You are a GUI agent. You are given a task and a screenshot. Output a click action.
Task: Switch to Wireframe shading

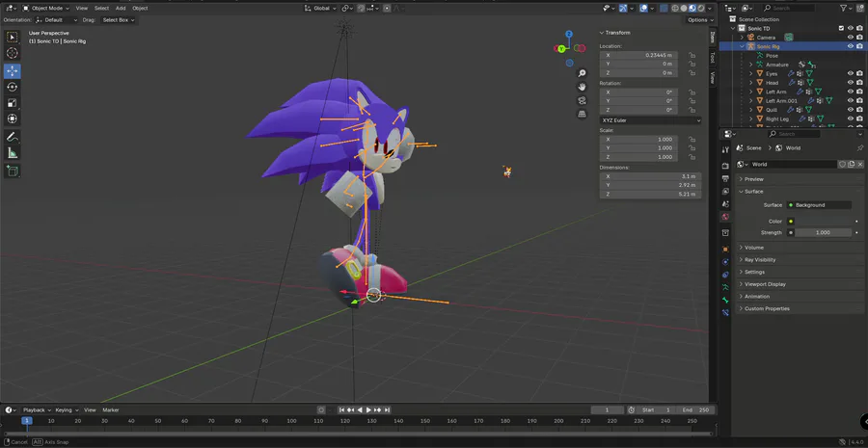pyautogui.click(x=676, y=9)
